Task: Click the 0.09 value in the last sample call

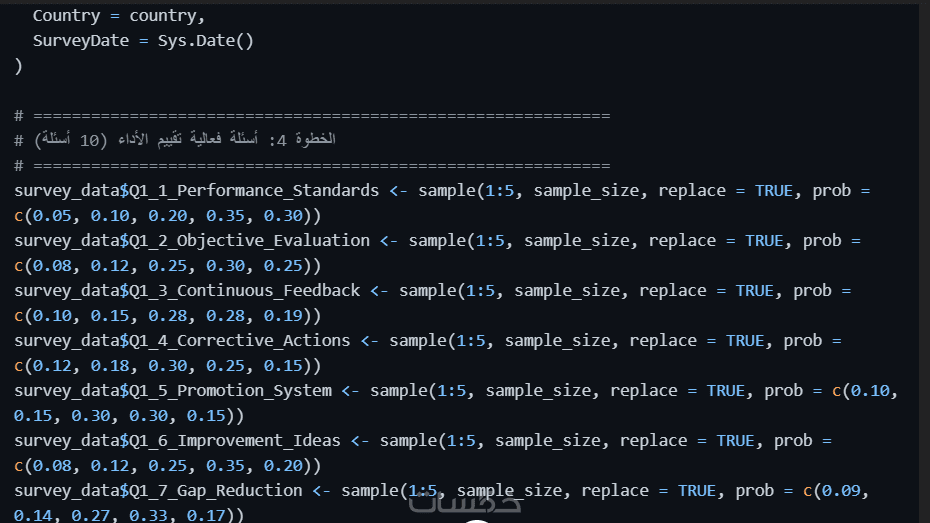Action: pos(849,490)
